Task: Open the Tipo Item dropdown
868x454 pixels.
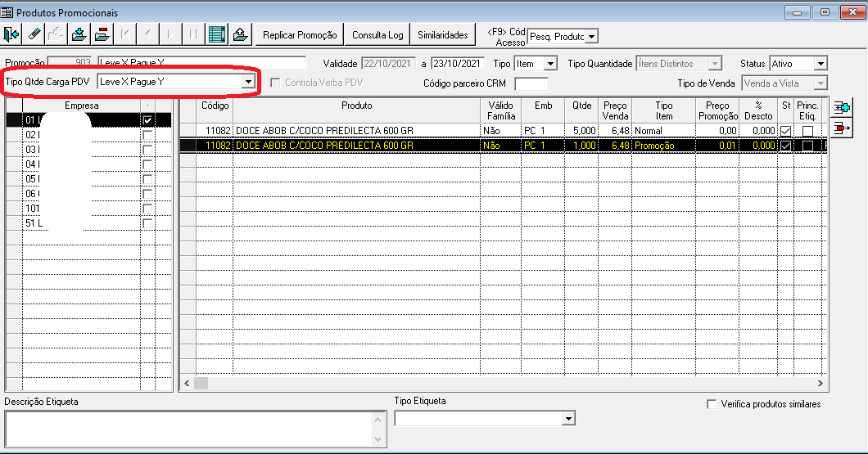Action: (x=550, y=64)
